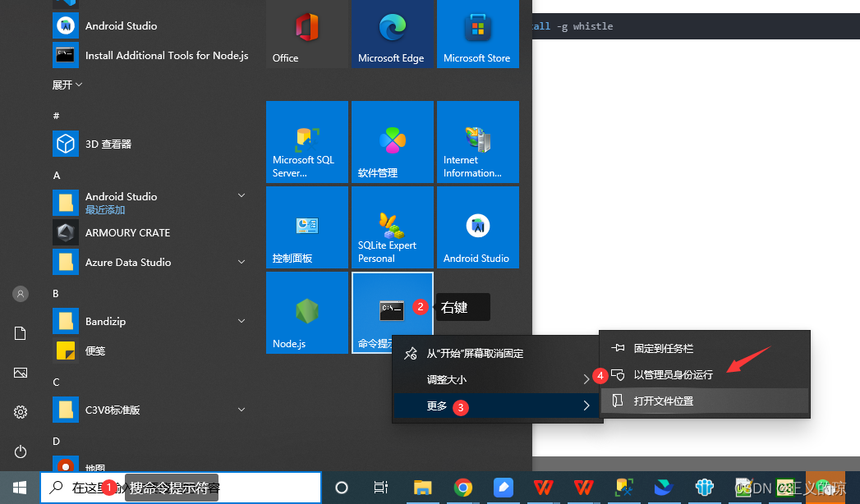
Task: Open Documents from the left rail
Action: (x=21, y=333)
